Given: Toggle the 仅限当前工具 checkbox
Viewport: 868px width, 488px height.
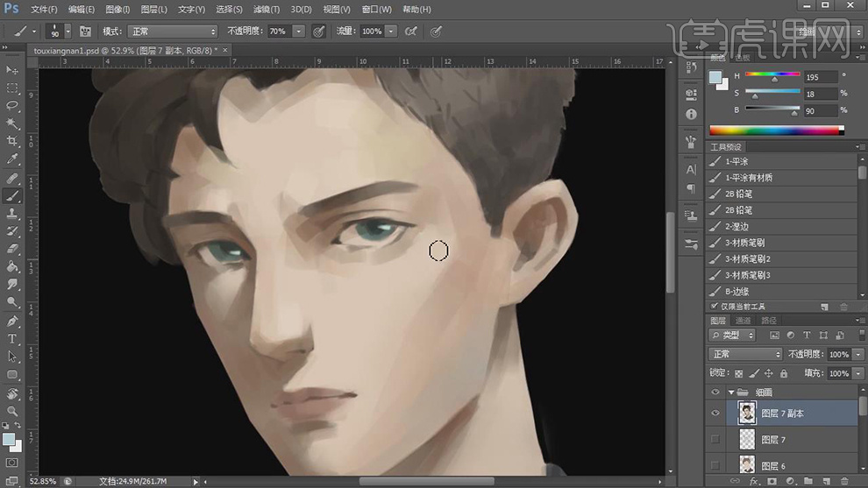Looking at the screenshot, I should (714, 307).
